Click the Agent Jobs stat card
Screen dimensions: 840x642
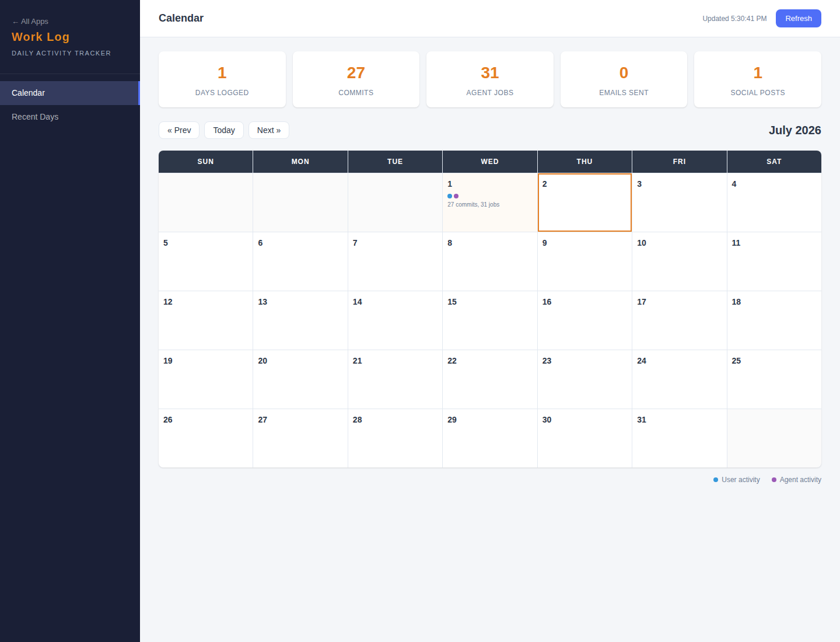(x=490, y=79)
